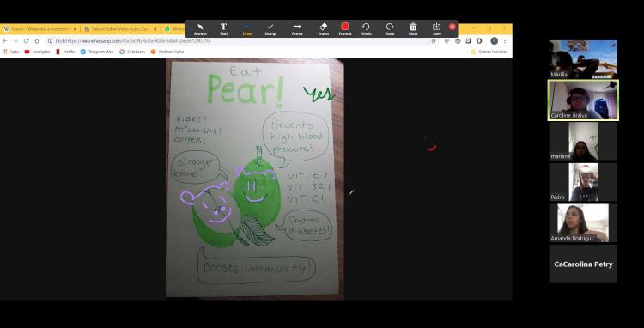This screenshot has height=328, width=644.
Task: Select Marilia's video thumbnail
Action: 583,59
